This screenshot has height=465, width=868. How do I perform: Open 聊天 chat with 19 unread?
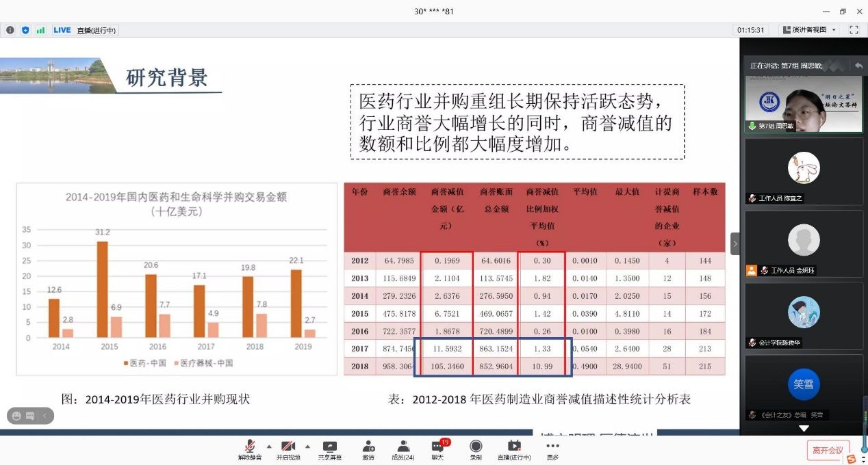tap(437, 449)
